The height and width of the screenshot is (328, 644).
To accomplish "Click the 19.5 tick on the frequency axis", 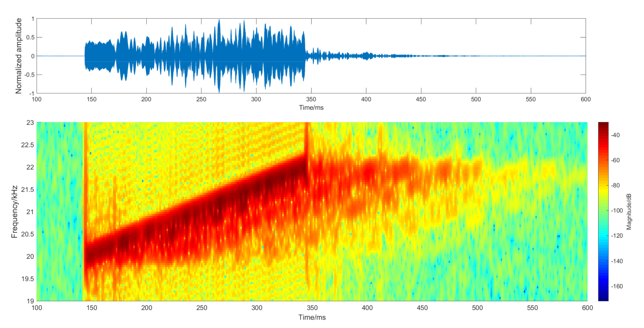I will [x=27, y=279].
